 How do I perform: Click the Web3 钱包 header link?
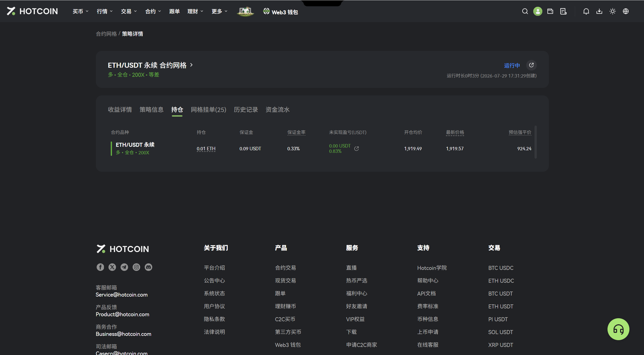pyautogui.click(x=281, y=12)
